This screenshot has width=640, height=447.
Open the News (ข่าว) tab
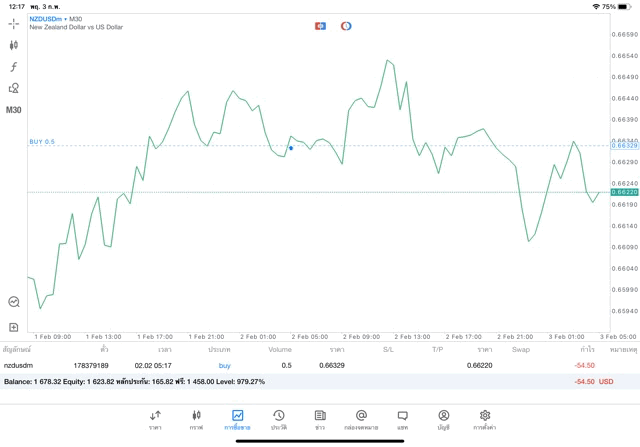point(319,419)
